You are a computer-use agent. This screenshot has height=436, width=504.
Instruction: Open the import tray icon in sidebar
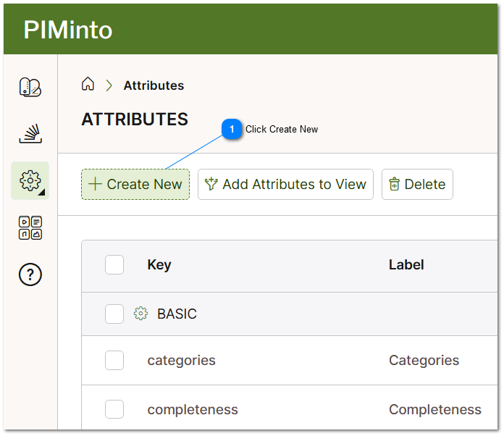coord(30,133)
